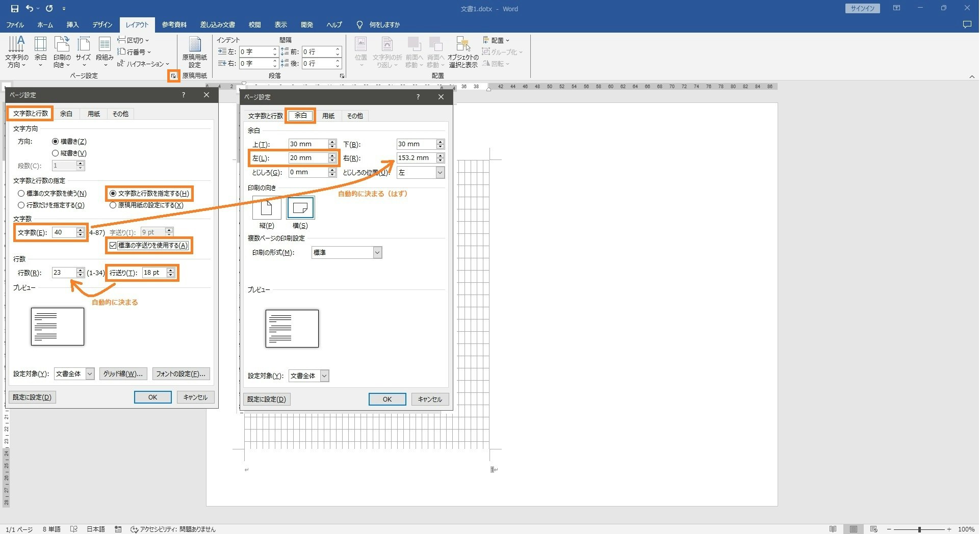Select 行数だけを指定する radio option
The width and height of the screenshot is (980, 534).
tap(21, 205)
